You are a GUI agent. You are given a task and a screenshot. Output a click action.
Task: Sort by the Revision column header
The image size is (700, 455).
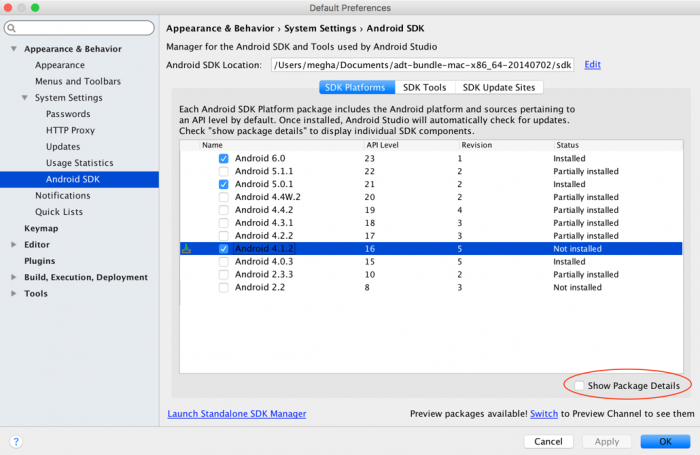tap(506, 145)
